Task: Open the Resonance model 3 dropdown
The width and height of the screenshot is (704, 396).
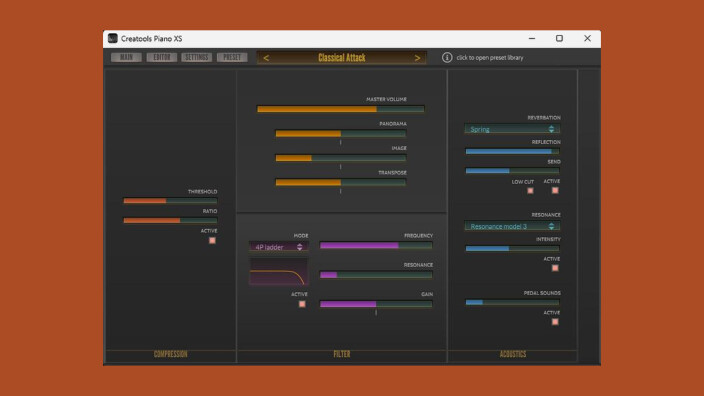Action: coord(512,226)
